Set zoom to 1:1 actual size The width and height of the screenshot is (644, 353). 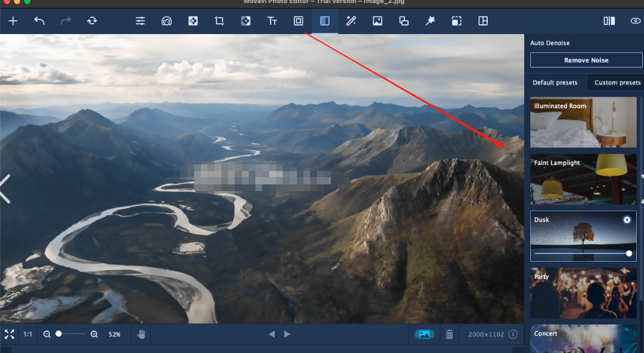pyautogui.click(x=27, y=335)
